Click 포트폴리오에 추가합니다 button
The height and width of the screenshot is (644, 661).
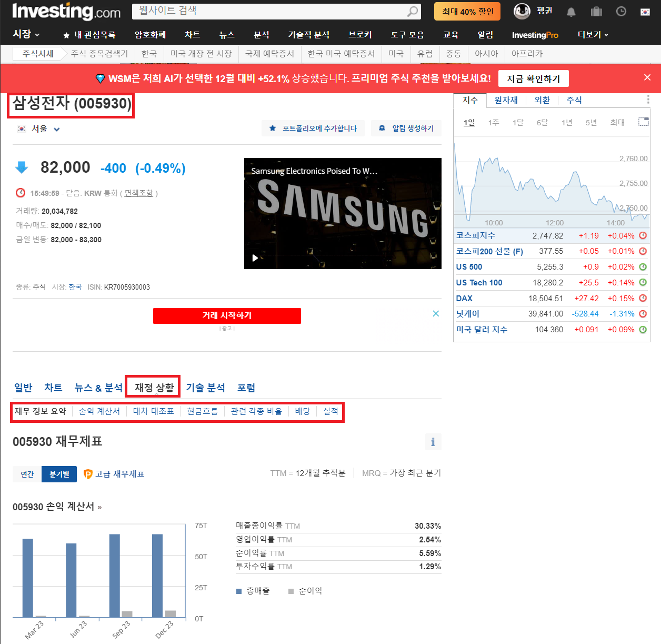point(313,128)
